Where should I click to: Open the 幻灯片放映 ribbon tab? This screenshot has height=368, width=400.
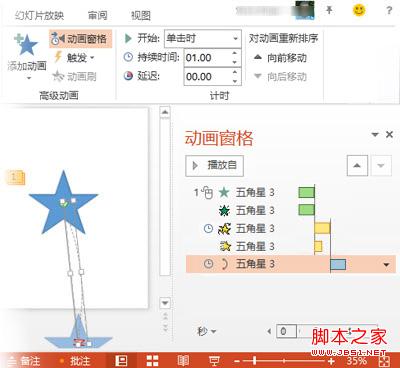coord(39,15)
